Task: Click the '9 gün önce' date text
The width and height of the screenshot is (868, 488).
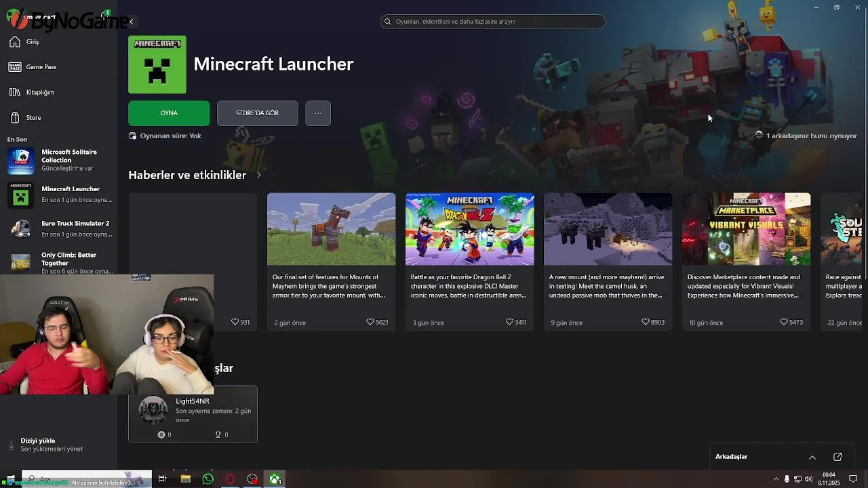Action: coord(566,323)
